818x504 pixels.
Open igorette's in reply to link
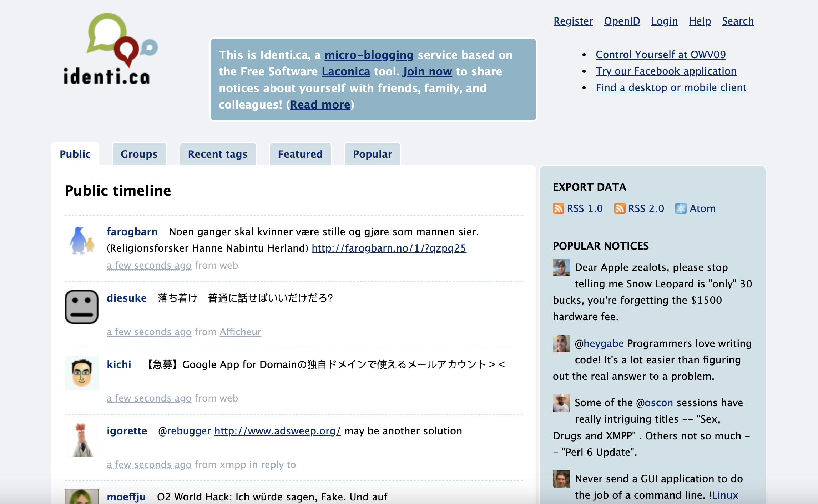(x=273, y=465)
